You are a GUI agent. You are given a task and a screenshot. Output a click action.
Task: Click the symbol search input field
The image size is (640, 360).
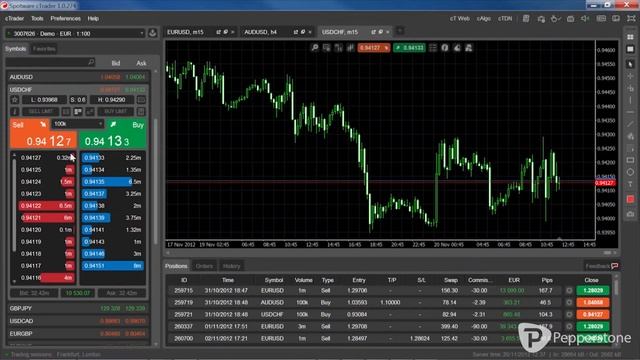[51, 62]
